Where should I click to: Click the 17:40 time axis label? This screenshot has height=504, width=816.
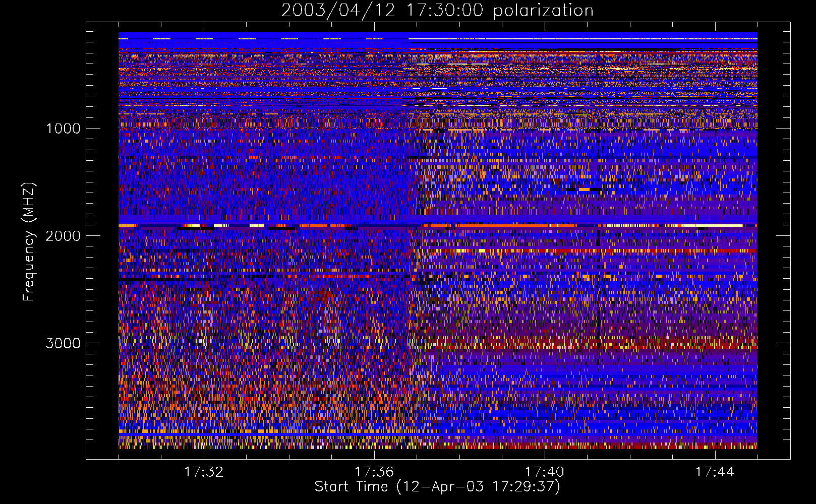pos(545,472)
